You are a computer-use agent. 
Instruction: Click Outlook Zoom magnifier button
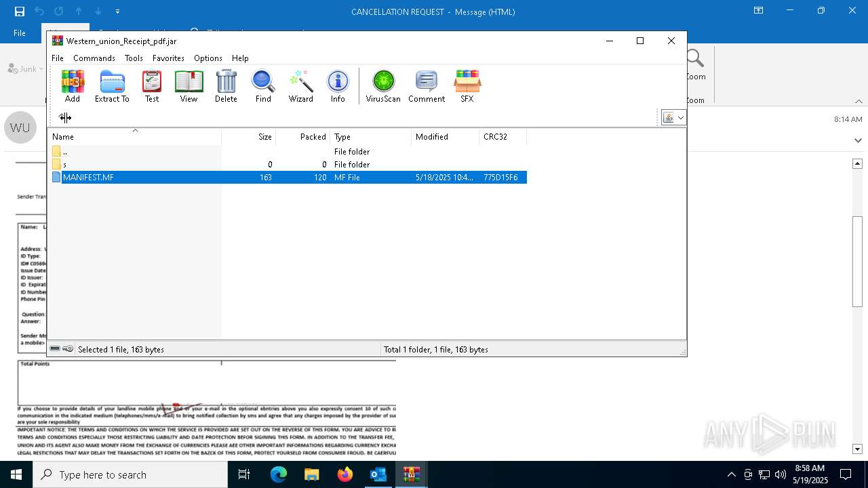click(x=695, y=65)
